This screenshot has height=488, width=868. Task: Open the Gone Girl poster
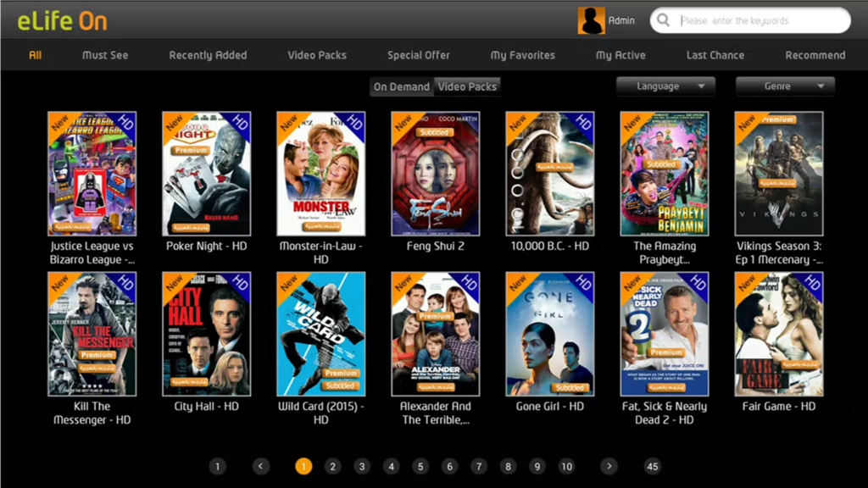coord(549,334)
